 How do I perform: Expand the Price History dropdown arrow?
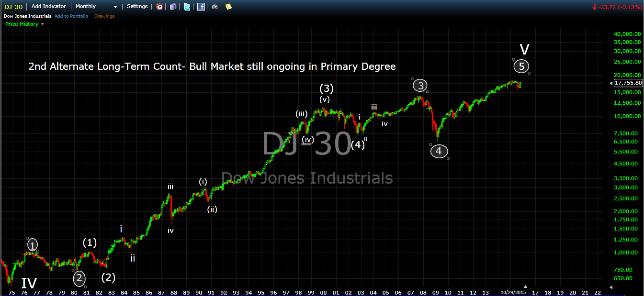pos(43,24)
